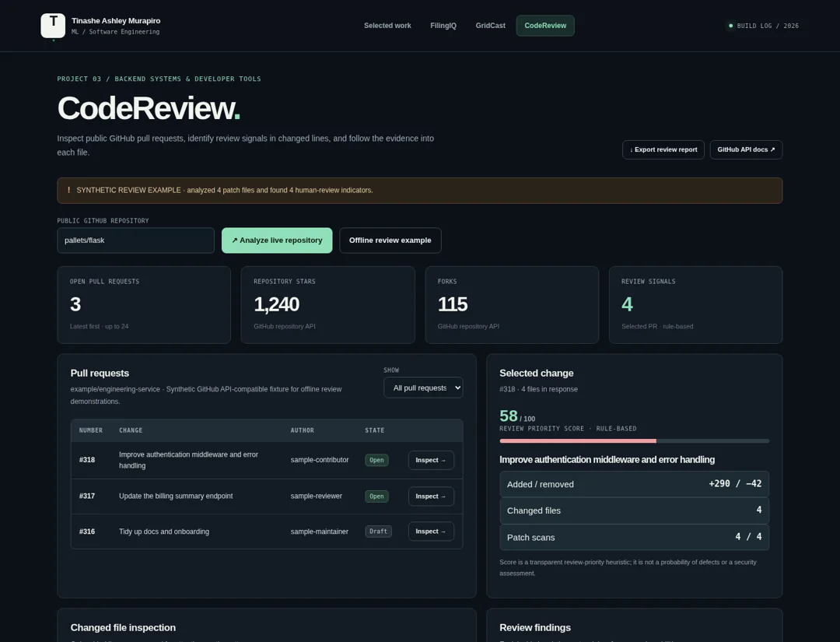Inspect pull request #316

[x=431, y=531]
